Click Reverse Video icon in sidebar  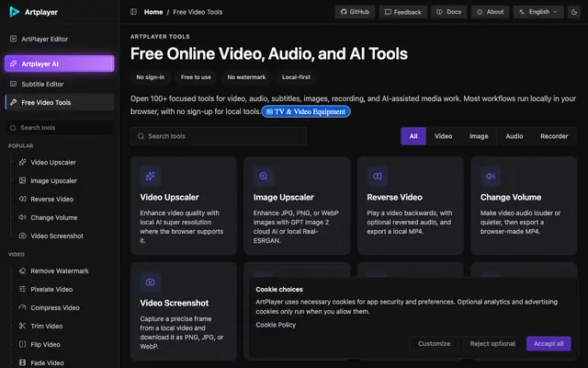pyautogui.click(x=22, y=199)
